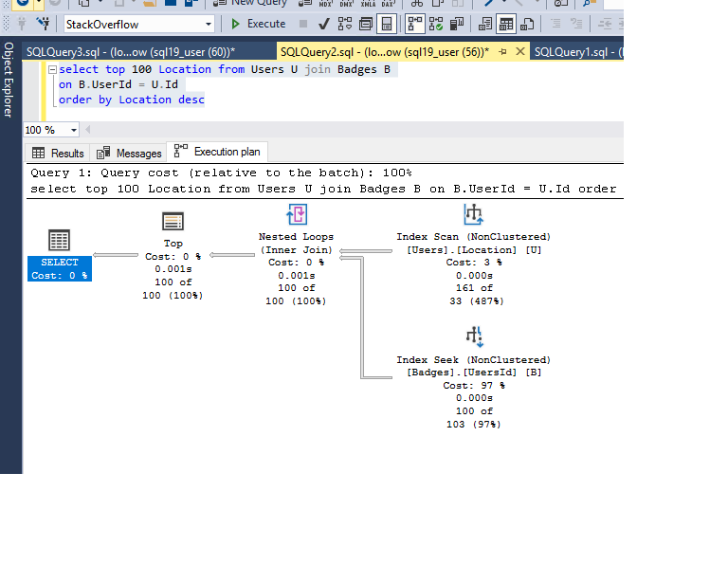
Task: Click the greyed Connect plug icon
Action: (x=22, y=24)
